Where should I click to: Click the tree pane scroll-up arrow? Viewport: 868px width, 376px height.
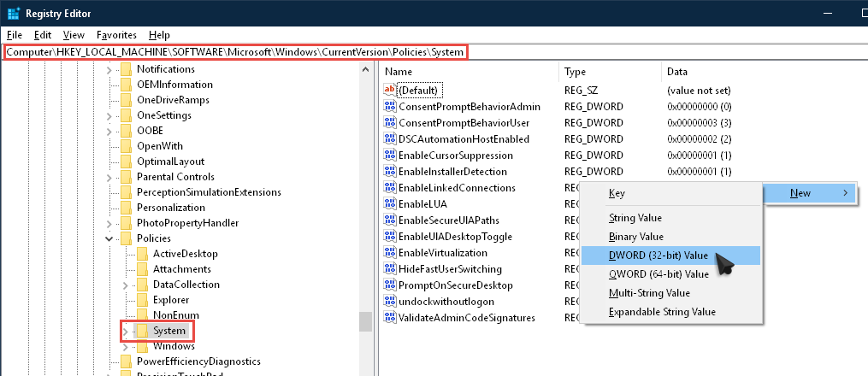(365, 70)
